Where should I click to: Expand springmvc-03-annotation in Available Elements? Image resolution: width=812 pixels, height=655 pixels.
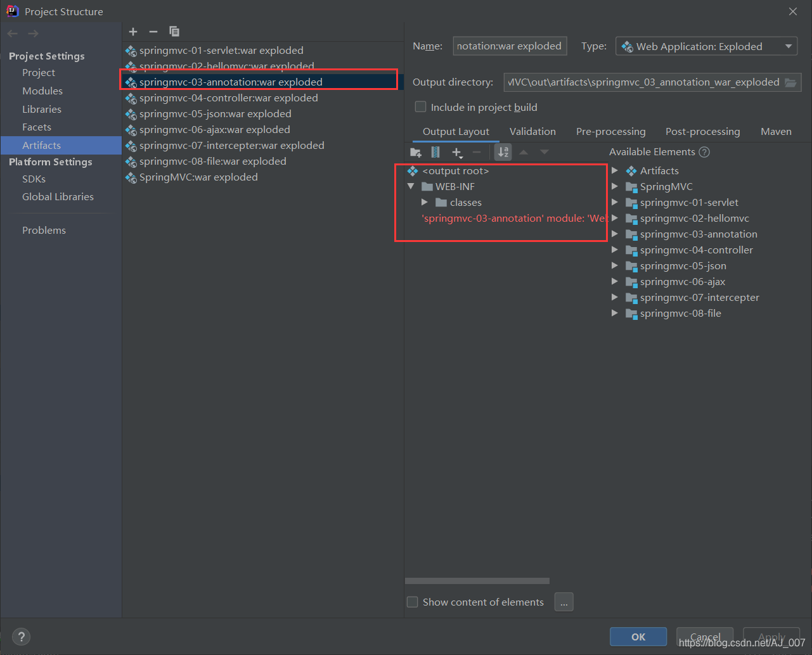click(614, 234)
